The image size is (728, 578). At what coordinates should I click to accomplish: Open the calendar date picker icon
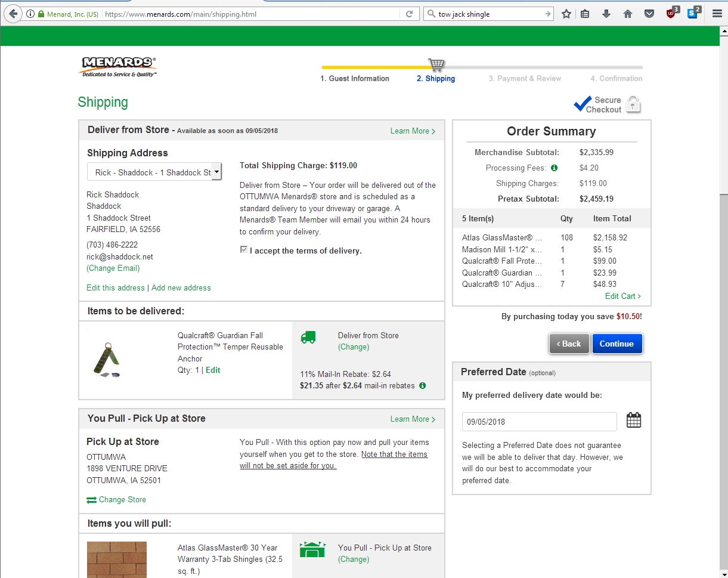click(x=634, y=420)
